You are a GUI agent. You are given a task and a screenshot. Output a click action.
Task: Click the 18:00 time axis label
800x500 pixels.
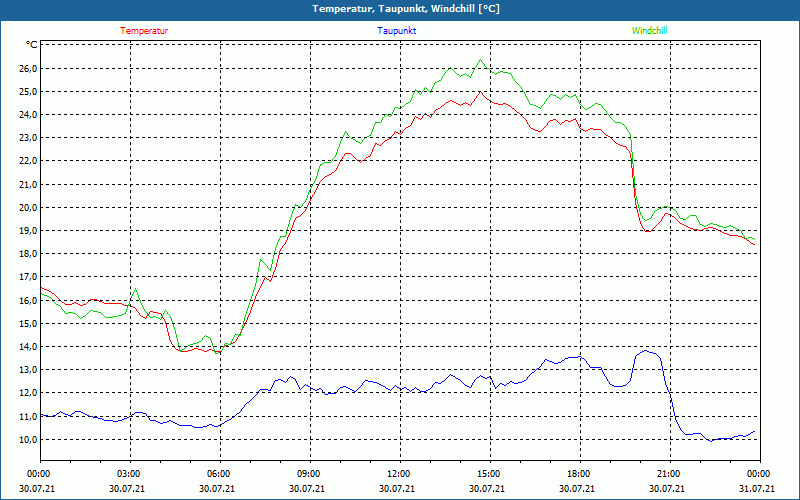point(579,473)
